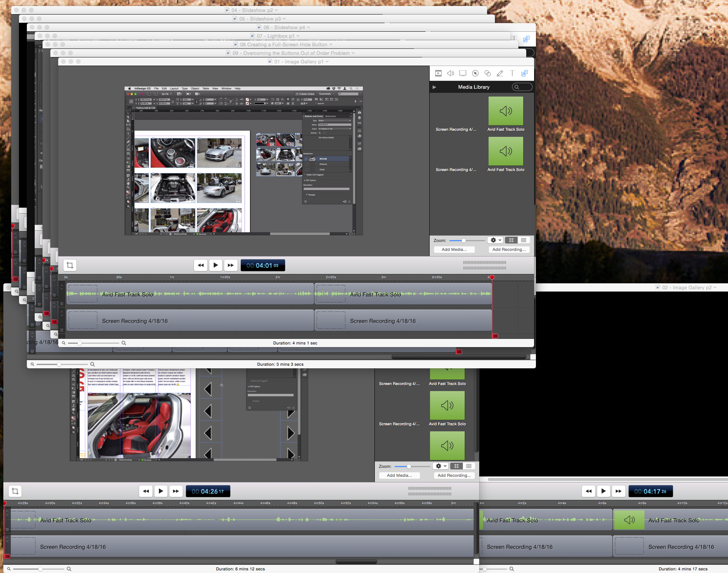Viewport: 728px width, 573px height.
Task: Click horizontal scrollbar of bottom-left timeline
Action: coord(356,561)
